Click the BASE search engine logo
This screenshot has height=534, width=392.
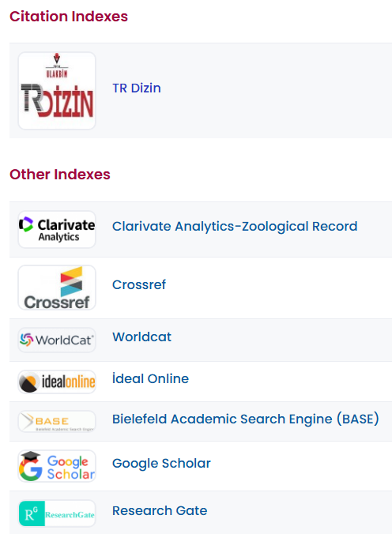tap(57, 422)
